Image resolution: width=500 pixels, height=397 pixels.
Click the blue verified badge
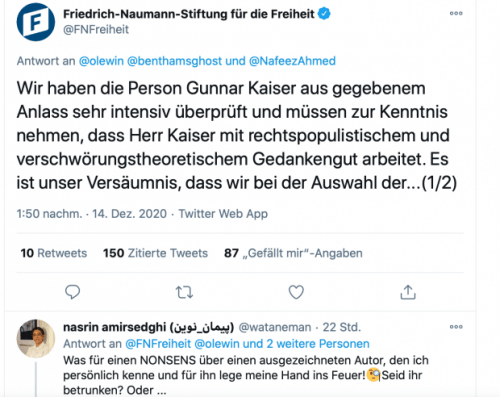click(324, 14)
